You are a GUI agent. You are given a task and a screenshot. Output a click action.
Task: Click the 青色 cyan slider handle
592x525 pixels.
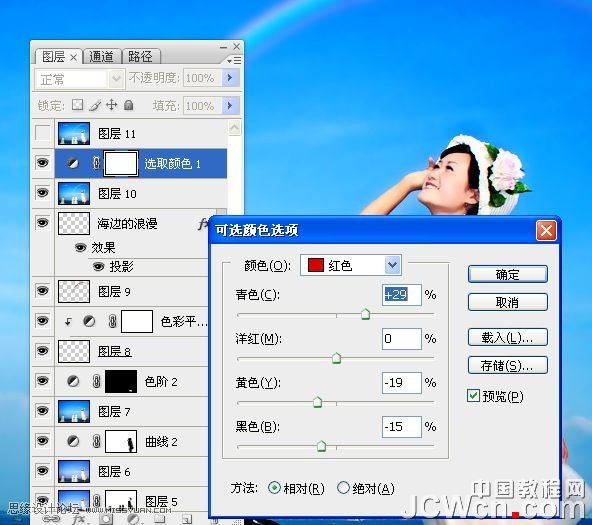tap(365, 314)
